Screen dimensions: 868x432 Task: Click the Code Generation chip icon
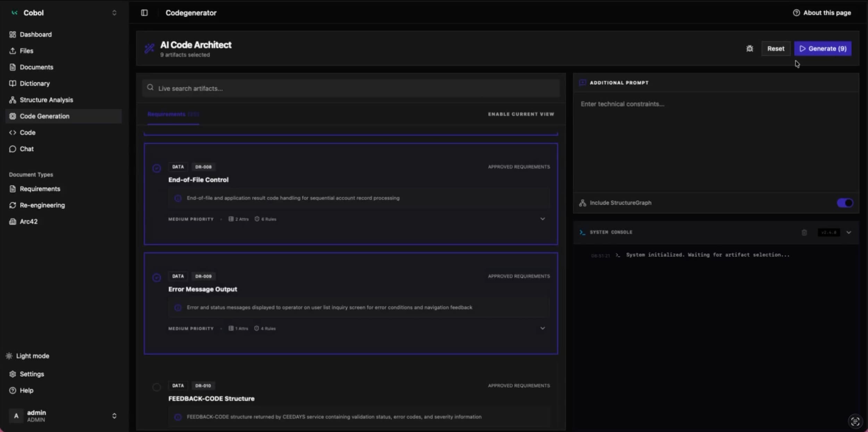point(12,116)
